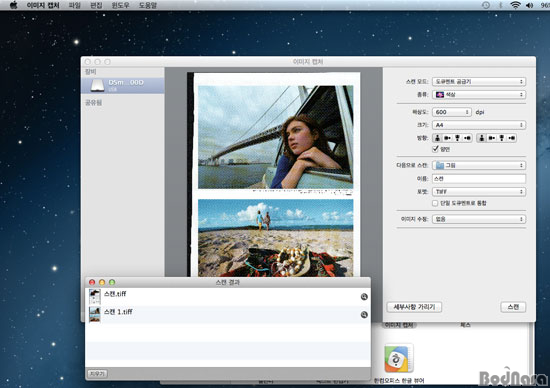Select upright orientation in second orientation group
550x388 pixels.
pyautogui.click(x=482, y=138)
